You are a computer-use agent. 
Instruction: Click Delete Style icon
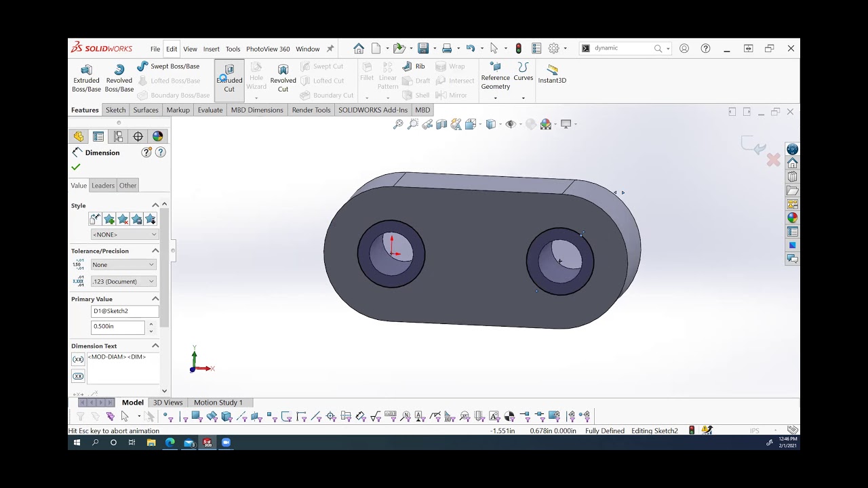pos(123,219)
